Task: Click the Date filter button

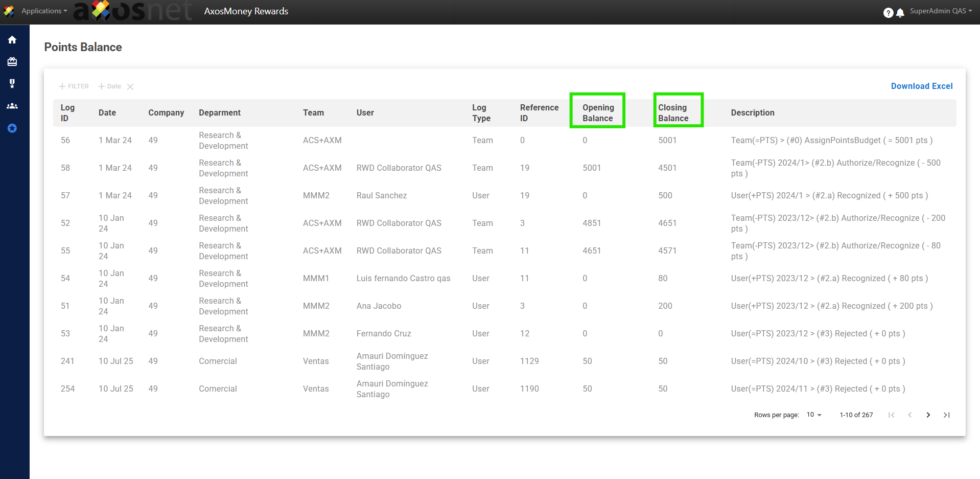Action: [110, 86]
